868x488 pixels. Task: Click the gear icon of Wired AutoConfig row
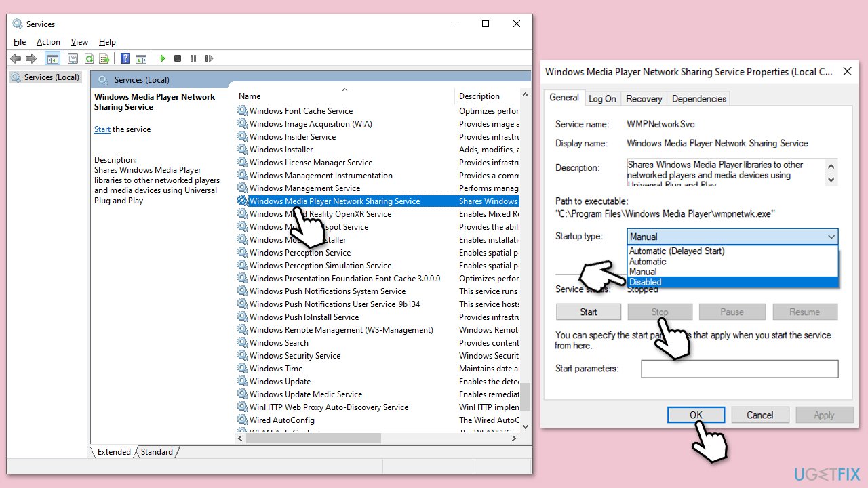243,420
